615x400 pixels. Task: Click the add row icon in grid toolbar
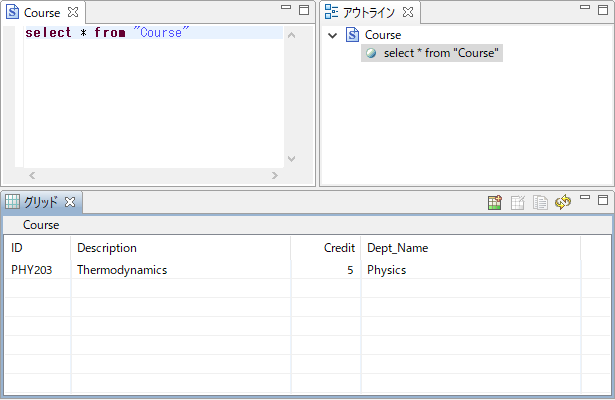495,202
